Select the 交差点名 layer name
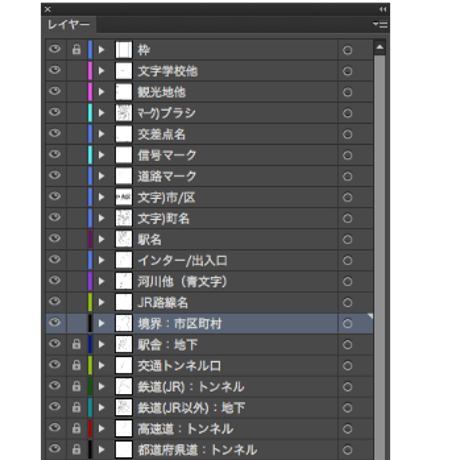Image resolution: width=460 pixels, height=460 pixels. coord(162,134)
